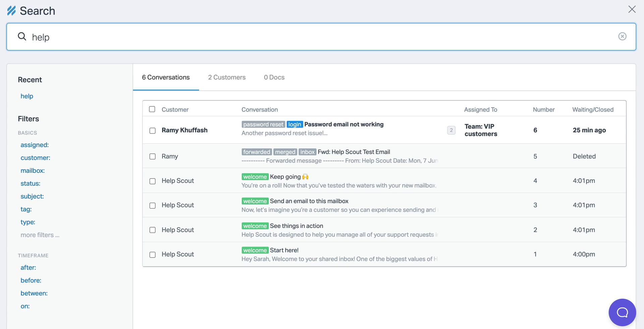Click the Number column header
This screenshot has height=329, width=644.
click(x=544, y=109)
